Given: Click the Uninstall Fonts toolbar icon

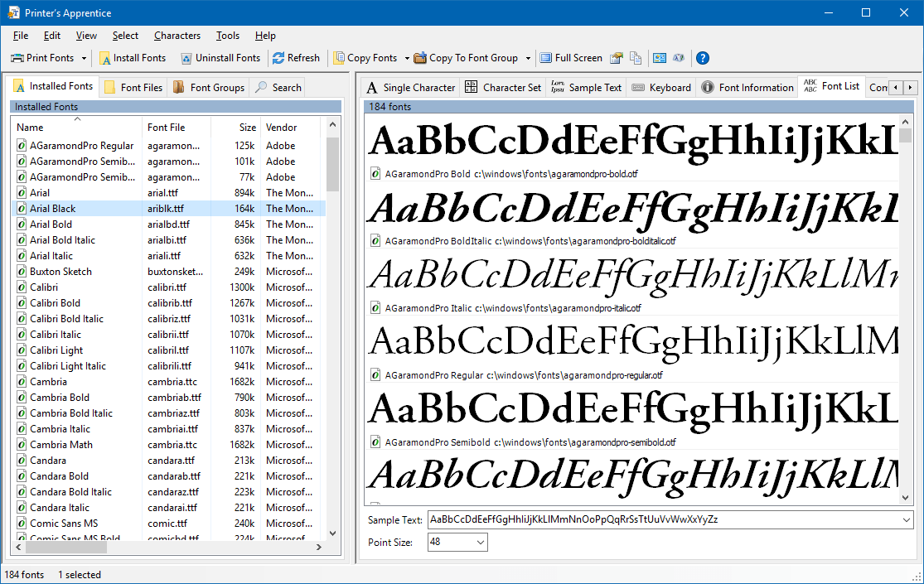Looking at the screenshot, I should point(187,58).
